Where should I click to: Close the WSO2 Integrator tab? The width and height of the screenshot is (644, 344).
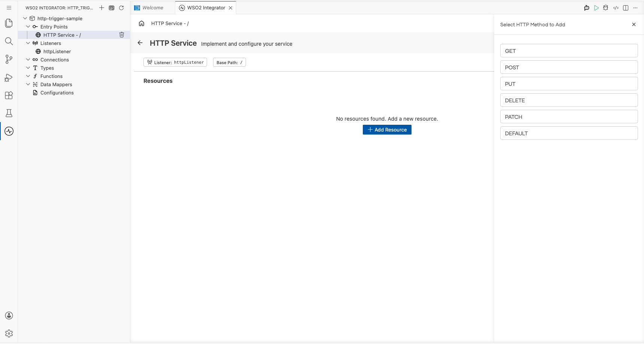(231, 8)
